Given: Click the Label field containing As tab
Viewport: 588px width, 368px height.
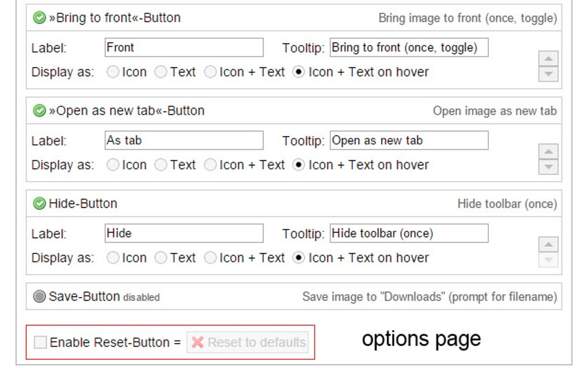Looking at the screenshot, I should (x=183, y=140).
